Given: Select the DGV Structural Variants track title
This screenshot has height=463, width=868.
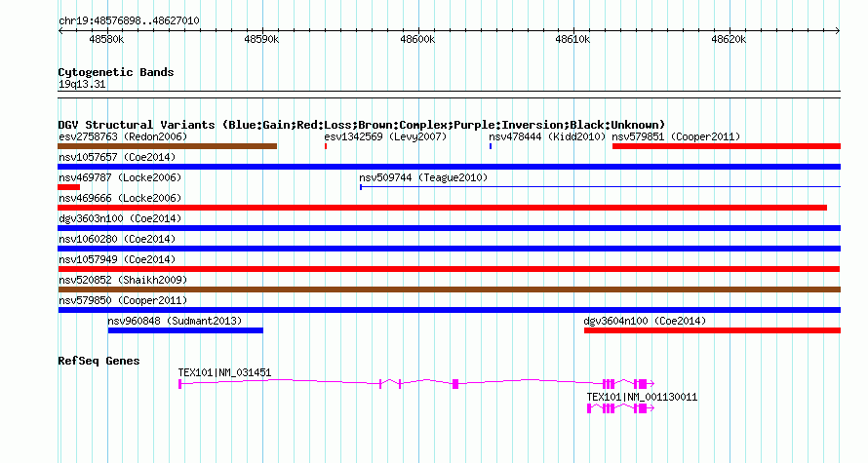Looking at the screenshot, I should click(362, 125).
